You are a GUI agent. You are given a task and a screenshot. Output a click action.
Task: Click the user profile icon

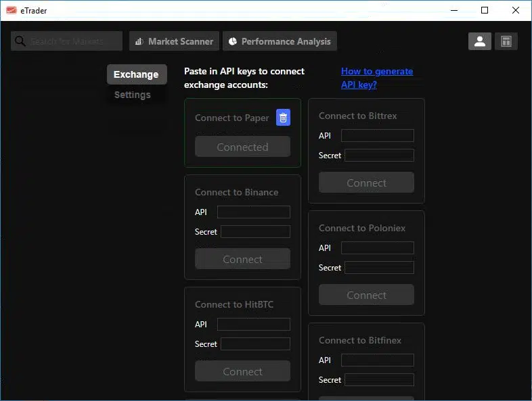point(479,41)
